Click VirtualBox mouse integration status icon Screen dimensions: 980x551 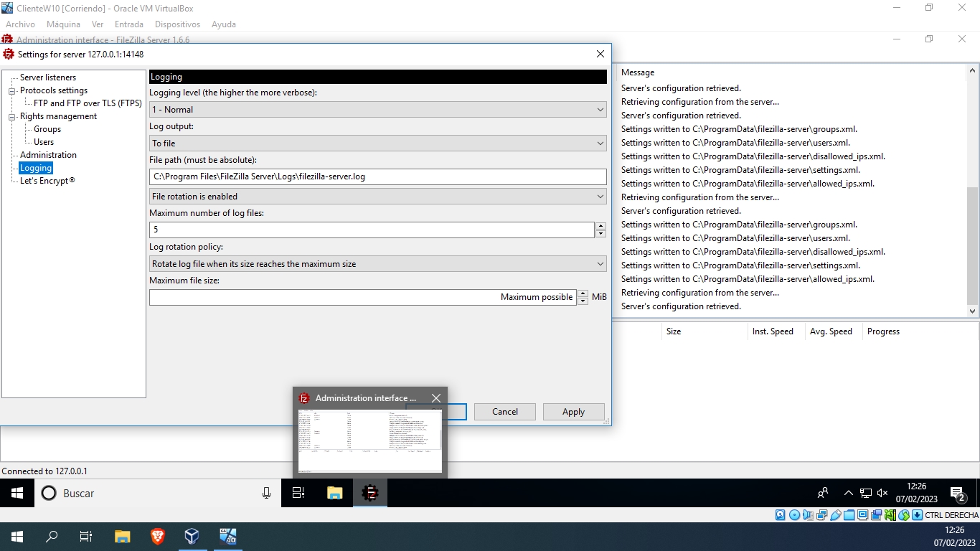(904, 515)
